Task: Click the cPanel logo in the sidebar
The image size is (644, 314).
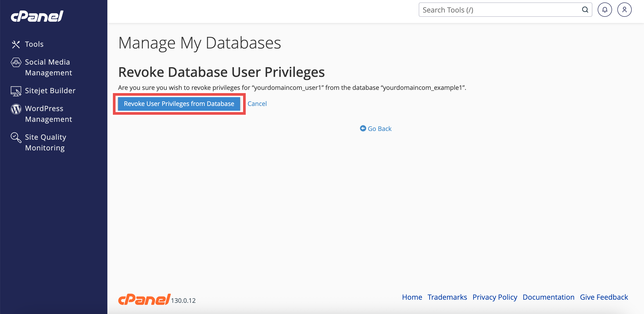Action: [x=37, y=16]
